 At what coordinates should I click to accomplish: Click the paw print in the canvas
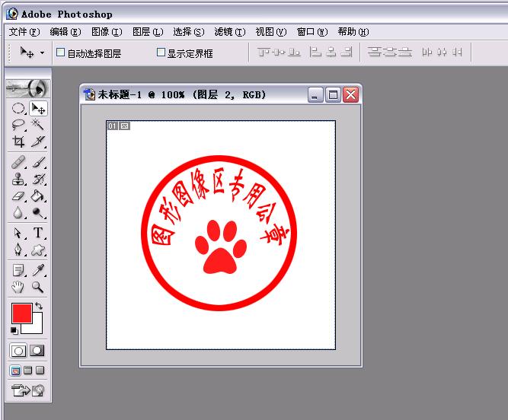(221, 246)
